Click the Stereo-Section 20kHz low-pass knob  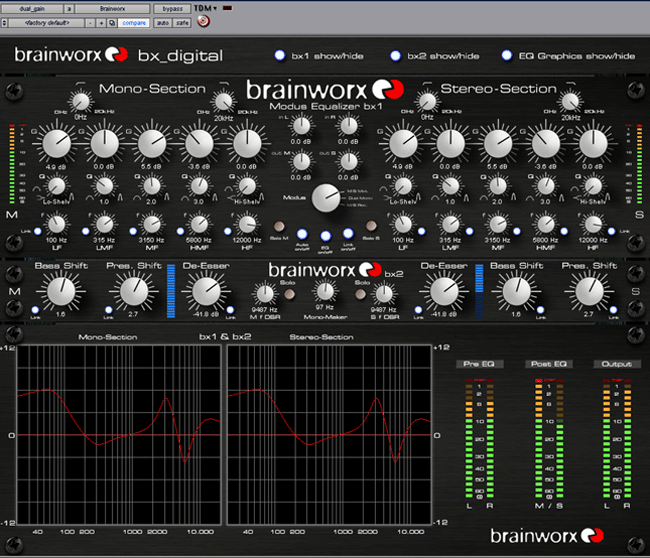570,101
